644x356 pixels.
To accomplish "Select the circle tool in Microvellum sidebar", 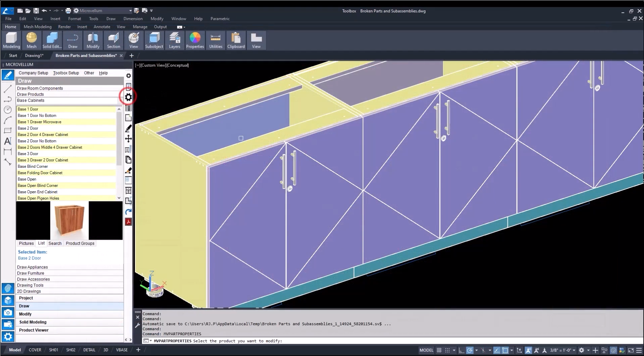I will click(8, 109).
